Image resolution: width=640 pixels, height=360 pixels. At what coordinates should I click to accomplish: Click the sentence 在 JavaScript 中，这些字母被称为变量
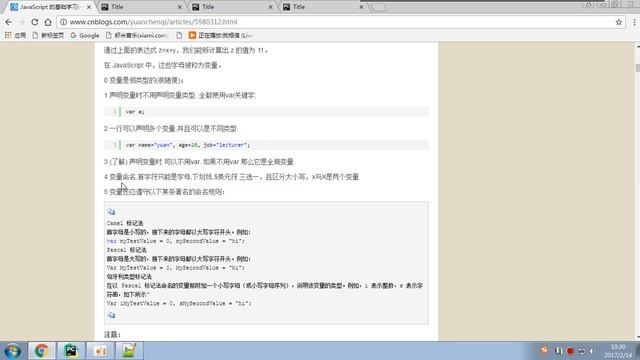pyautogui.click(x=163, y=65)
